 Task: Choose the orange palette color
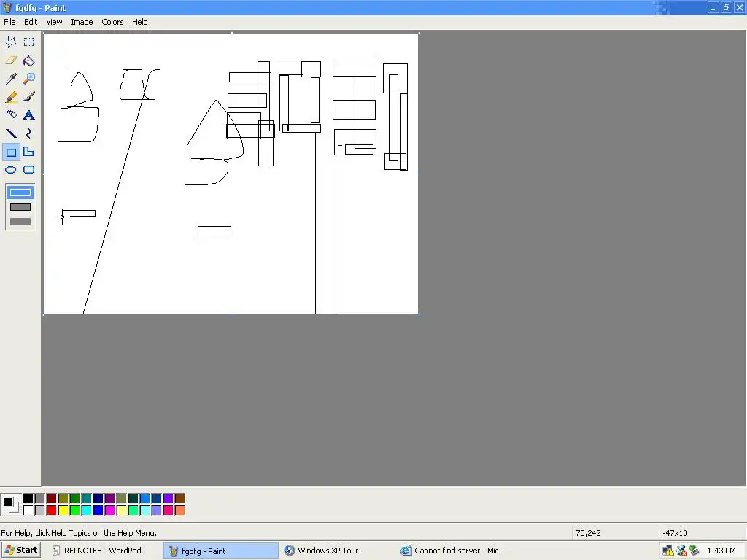point(179,510)
